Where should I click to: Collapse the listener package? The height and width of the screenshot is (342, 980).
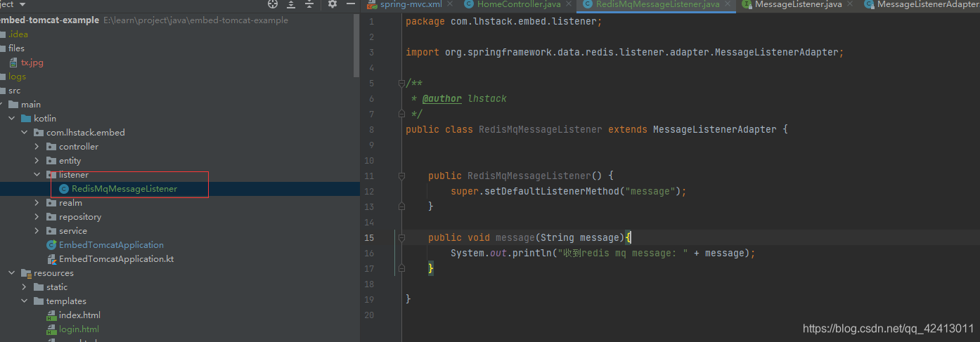pos(37,175)
